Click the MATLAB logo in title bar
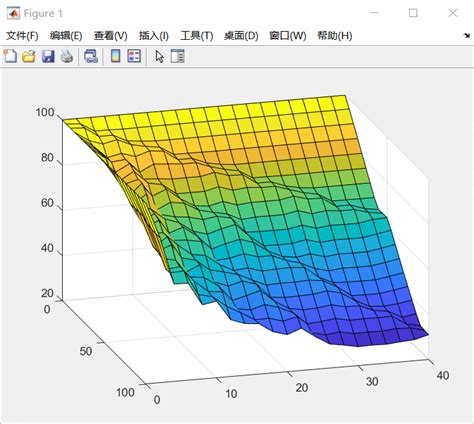This screenshot has height=424, width=474. (13, 14)
